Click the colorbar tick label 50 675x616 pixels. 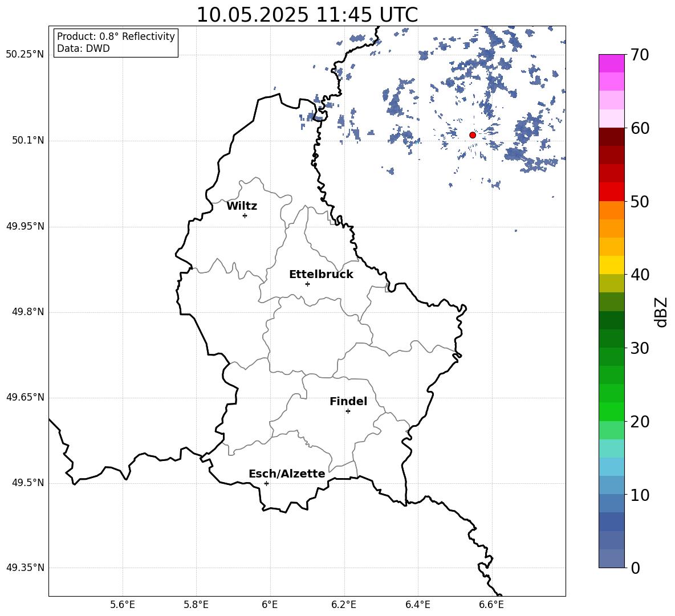point(640,201)
